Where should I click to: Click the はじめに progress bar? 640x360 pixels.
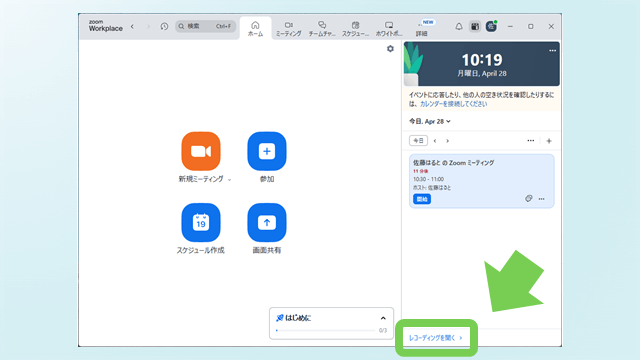point(326,330)
